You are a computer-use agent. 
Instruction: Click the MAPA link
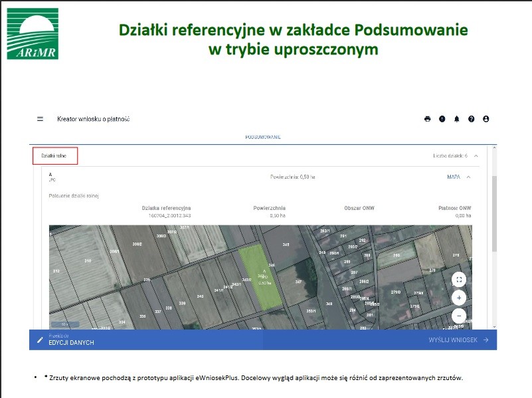tap(454, 177)
